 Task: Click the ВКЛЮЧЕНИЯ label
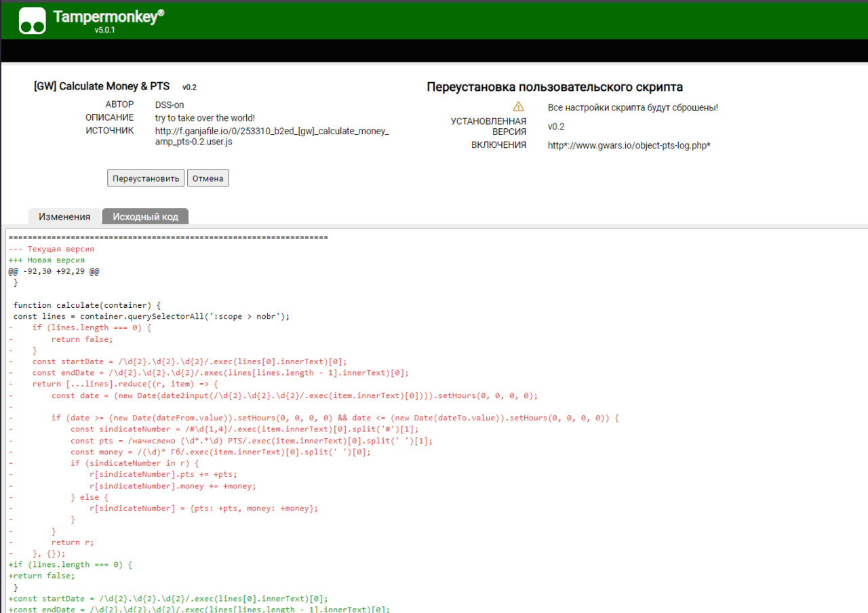pos(498,145)
